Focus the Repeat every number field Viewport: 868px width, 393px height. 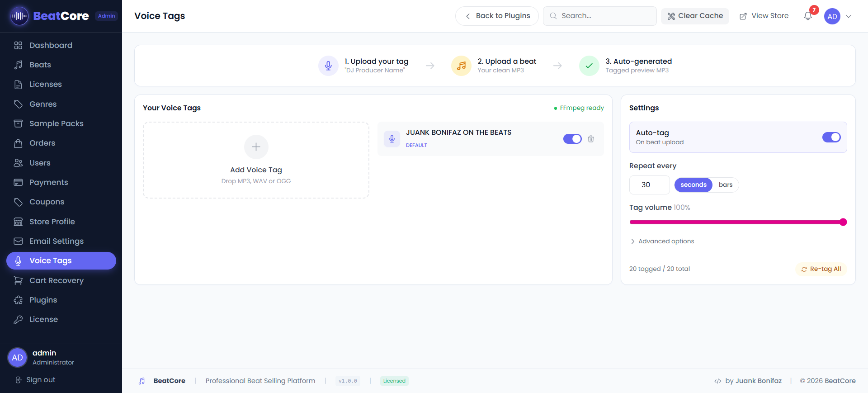coord(649,185)
